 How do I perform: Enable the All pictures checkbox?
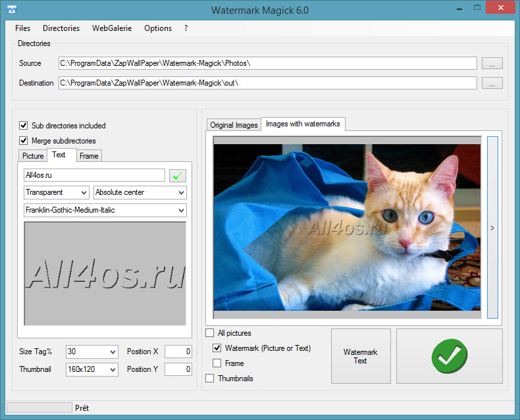(x=209, y=332)
